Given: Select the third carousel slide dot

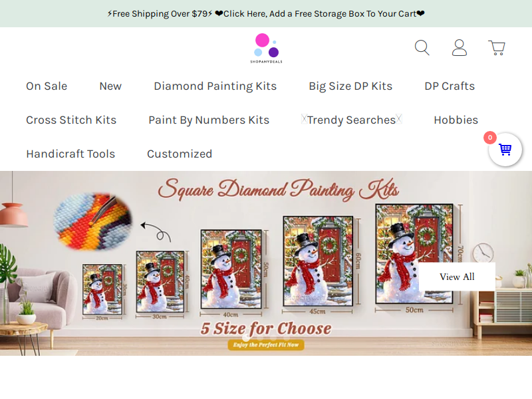Looking at the screenshot, I should click(273, 338).
